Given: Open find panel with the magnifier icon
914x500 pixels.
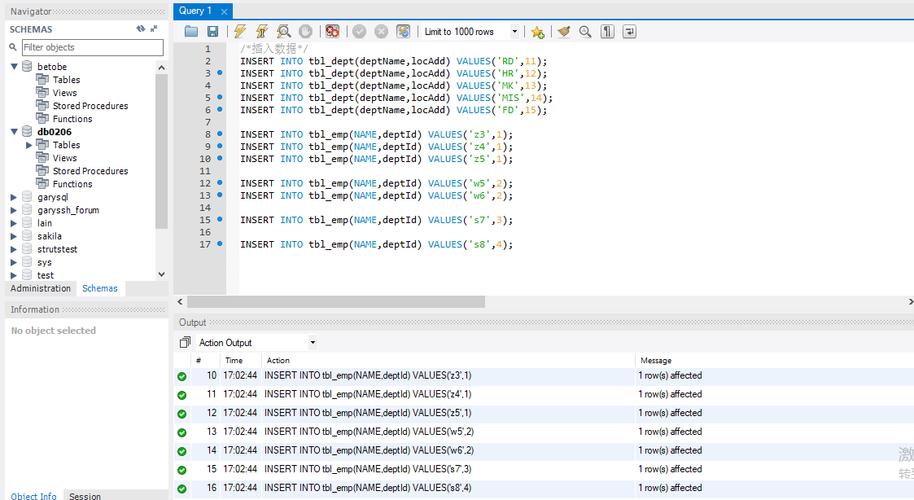Looking at the screenshot, I should 585,31.
